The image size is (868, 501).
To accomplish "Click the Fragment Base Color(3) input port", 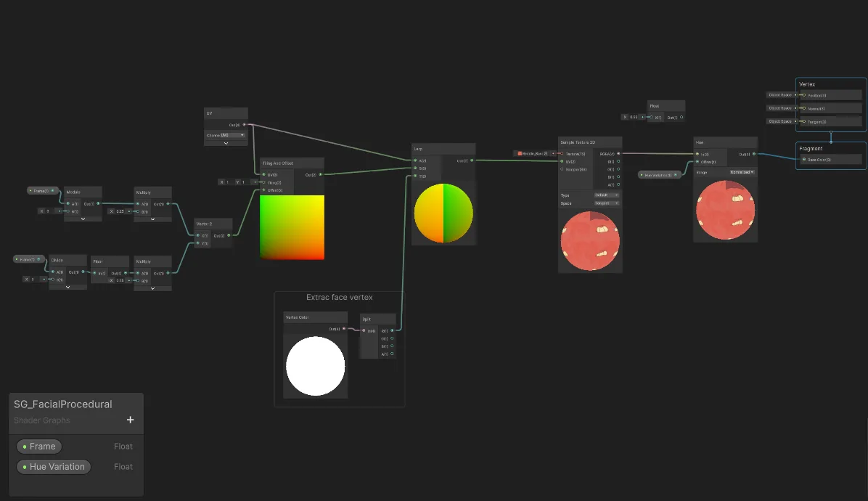I will (x=804, y=160).
